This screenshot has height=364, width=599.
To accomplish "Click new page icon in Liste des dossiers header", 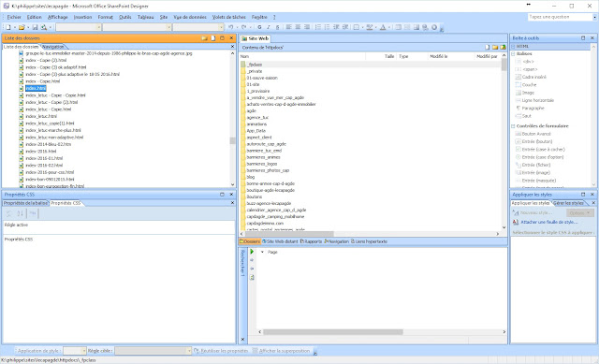I will tap(213, 38).
